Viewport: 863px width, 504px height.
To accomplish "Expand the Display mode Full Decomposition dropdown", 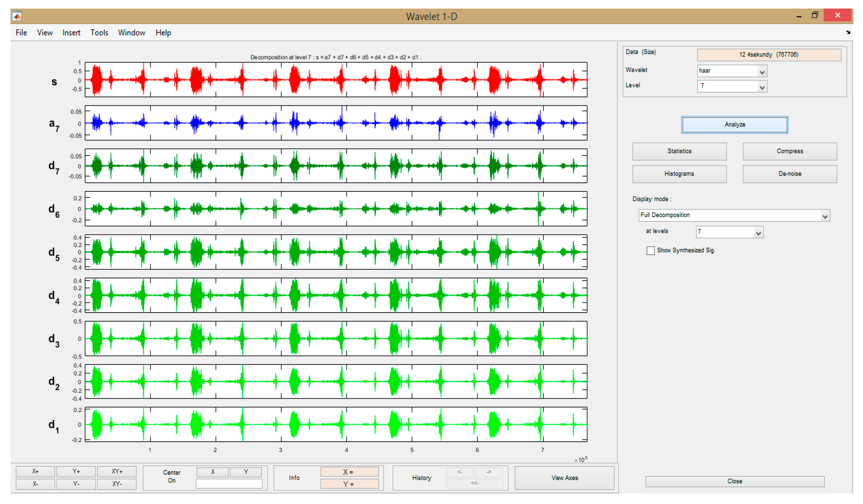I will [x=825, y=216].
